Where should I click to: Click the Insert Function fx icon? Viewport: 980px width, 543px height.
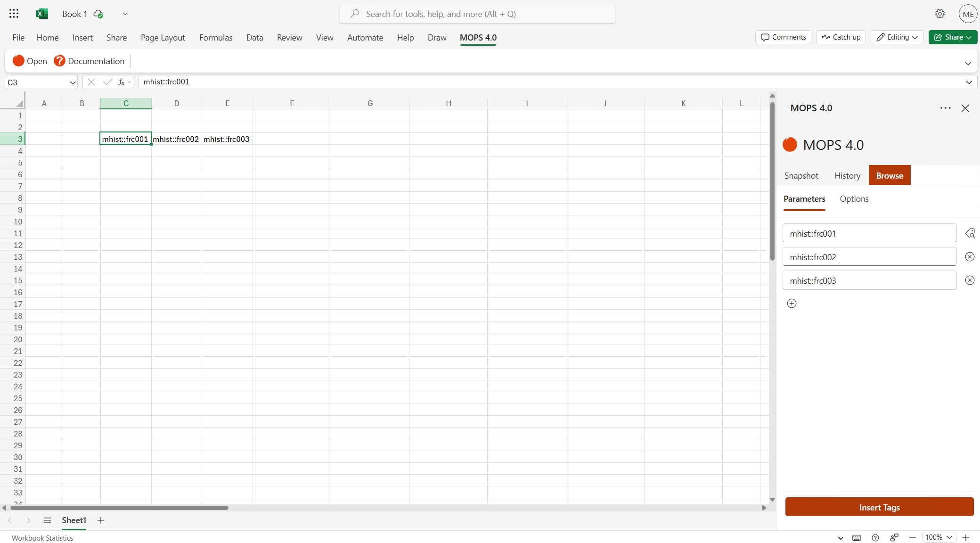pos(122,82)
